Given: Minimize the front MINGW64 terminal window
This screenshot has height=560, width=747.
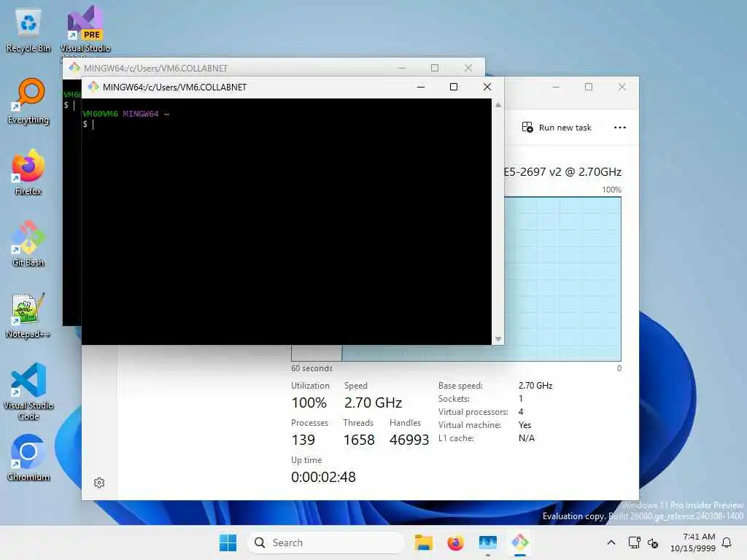Looking at the screenshot, I should click(x=421, y=87).
